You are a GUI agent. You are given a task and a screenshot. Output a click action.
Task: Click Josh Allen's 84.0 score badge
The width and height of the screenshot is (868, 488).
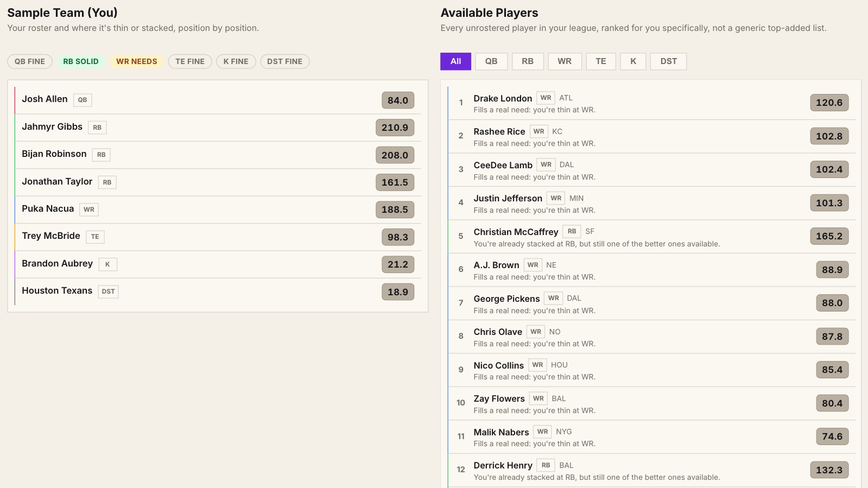click(x=398, y=100)
